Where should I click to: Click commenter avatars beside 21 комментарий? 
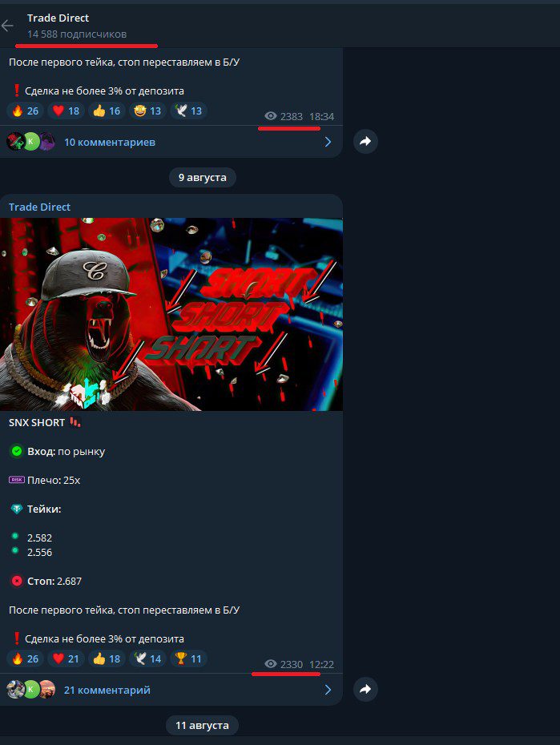tap(31, 690)
